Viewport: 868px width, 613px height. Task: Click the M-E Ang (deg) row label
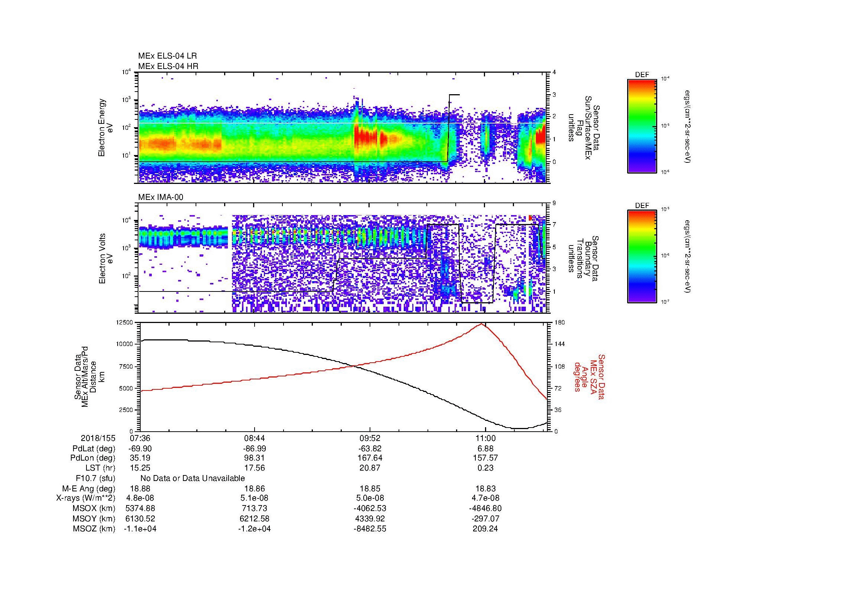point(89,488)
